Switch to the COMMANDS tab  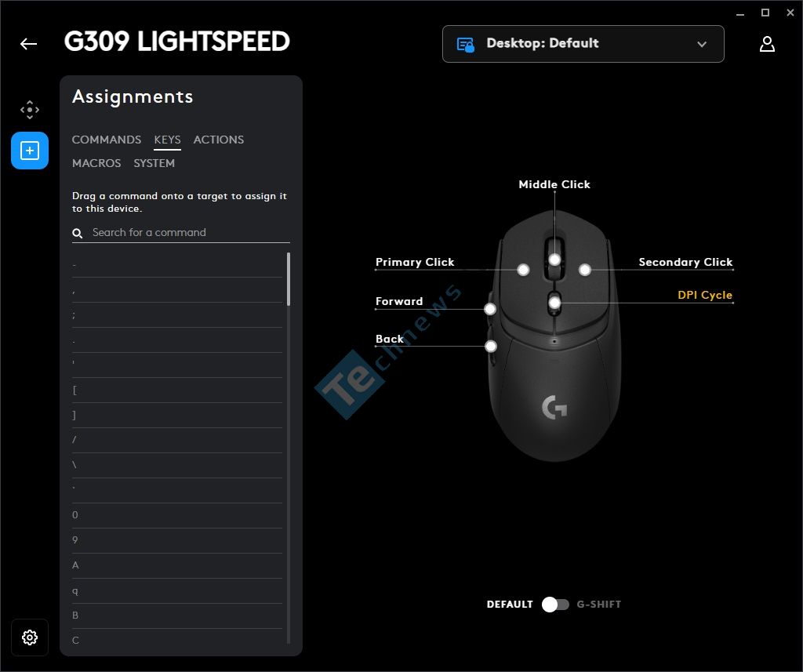click(107, 140)
